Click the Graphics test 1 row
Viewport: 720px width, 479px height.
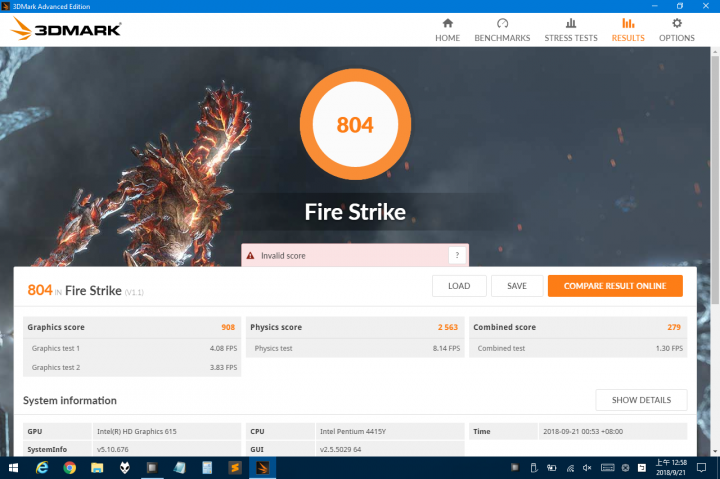(132, 348)
